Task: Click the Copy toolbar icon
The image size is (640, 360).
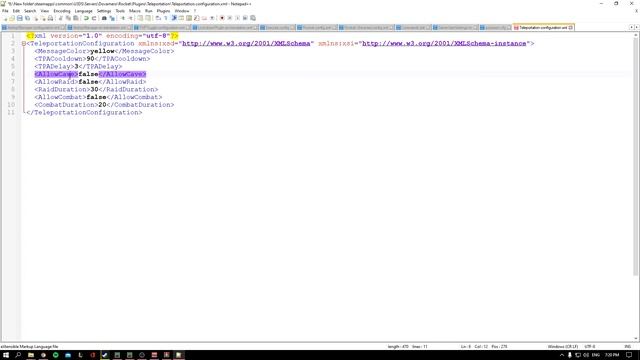Action: (68, 18)
